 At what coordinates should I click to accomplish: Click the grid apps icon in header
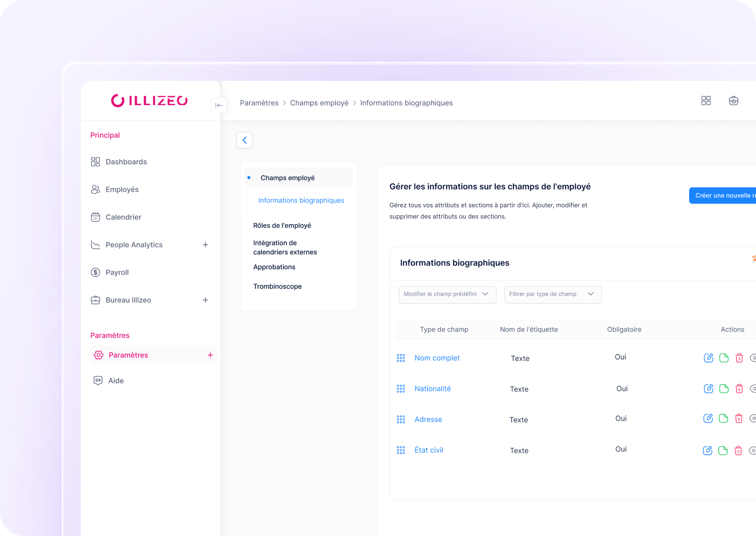(706, 101)
